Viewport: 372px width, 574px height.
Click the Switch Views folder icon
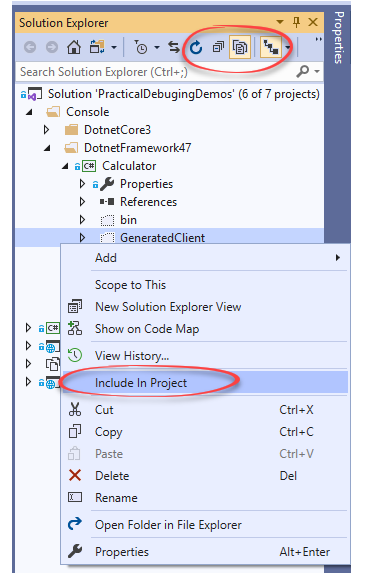tap(97, 47)
